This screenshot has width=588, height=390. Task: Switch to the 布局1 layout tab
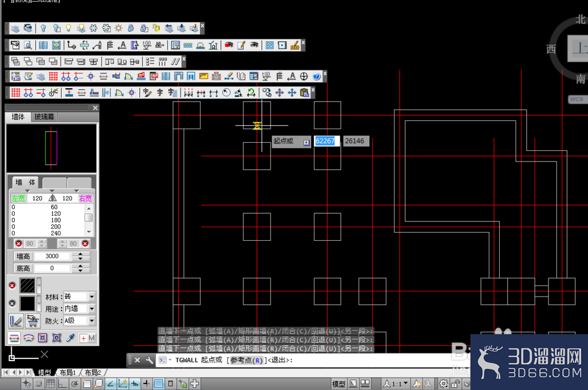(68, 372)
